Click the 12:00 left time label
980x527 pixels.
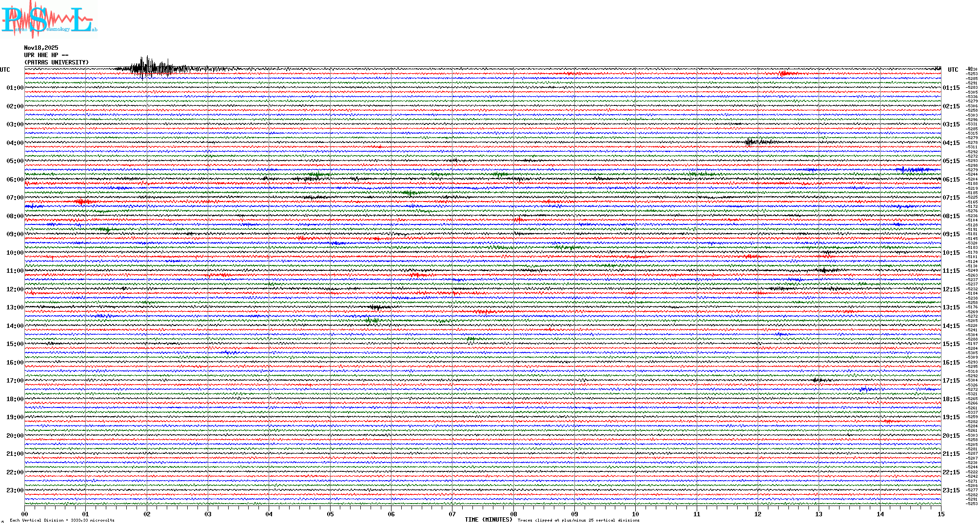click(15, 289)
